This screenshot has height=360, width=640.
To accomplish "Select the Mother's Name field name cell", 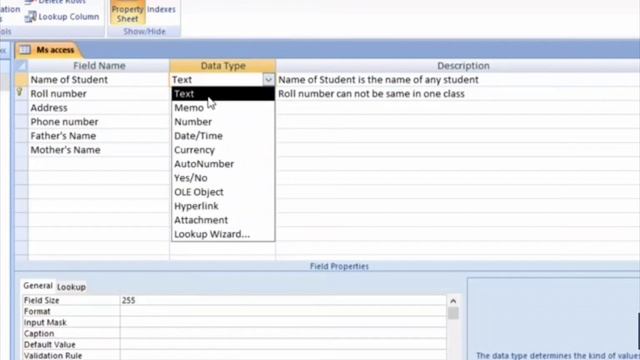I will (99, 150).
